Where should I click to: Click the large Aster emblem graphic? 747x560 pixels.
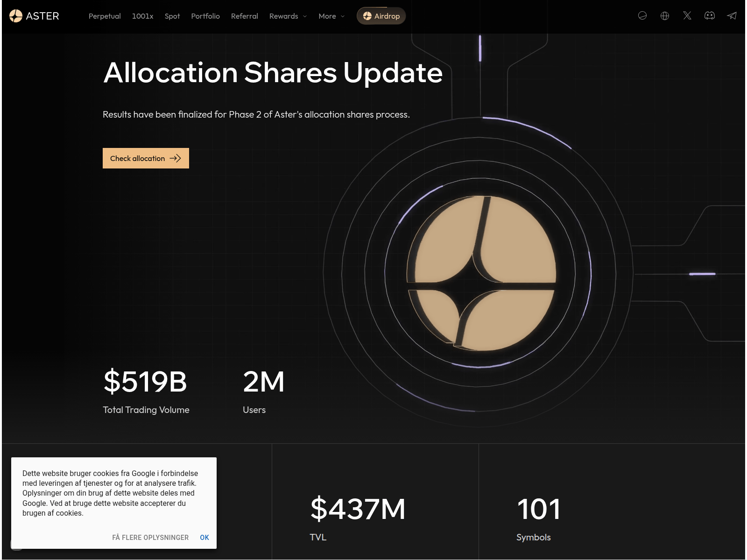[481, 273]
